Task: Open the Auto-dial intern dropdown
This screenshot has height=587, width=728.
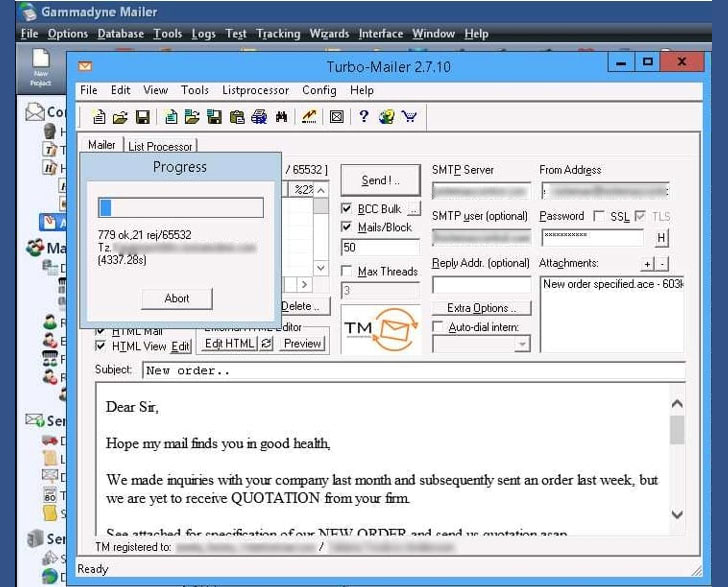Action: (521, 344)
